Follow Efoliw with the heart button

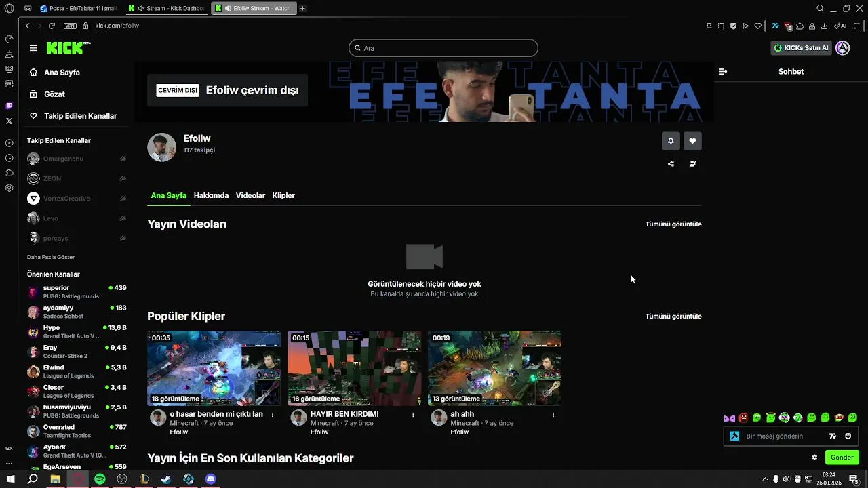coord(692,141)
